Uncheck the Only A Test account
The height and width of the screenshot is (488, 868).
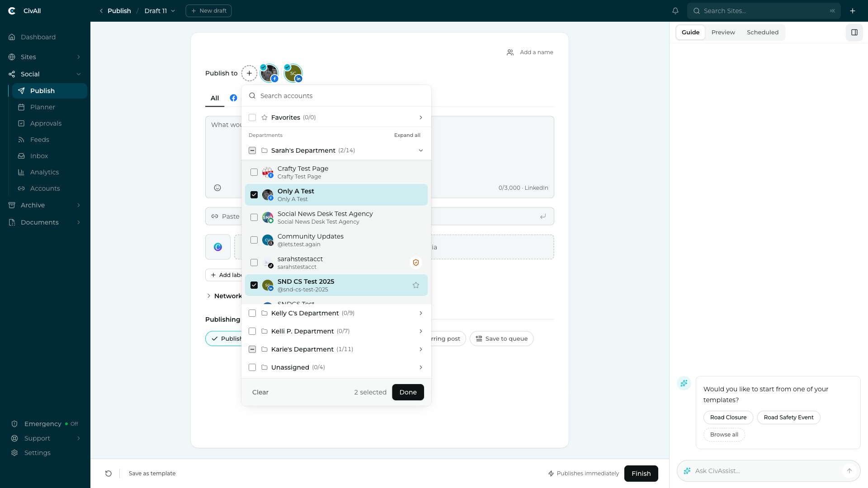[254, 195]
